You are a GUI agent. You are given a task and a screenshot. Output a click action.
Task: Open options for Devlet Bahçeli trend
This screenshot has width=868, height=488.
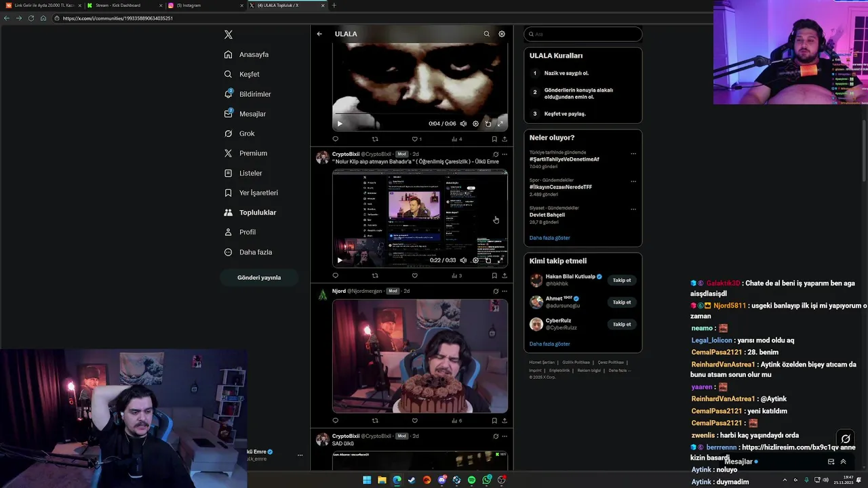coord(633,209)
